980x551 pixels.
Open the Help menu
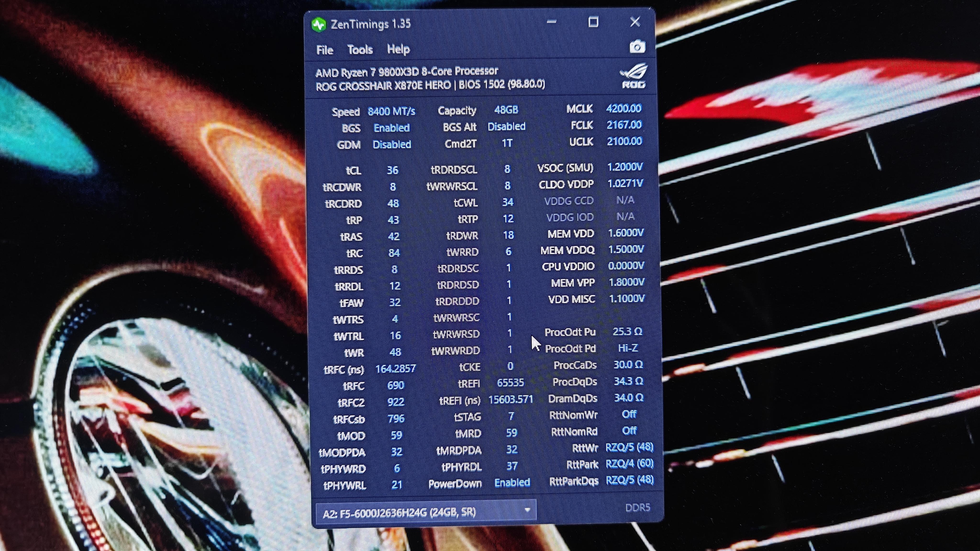(398, 50)
